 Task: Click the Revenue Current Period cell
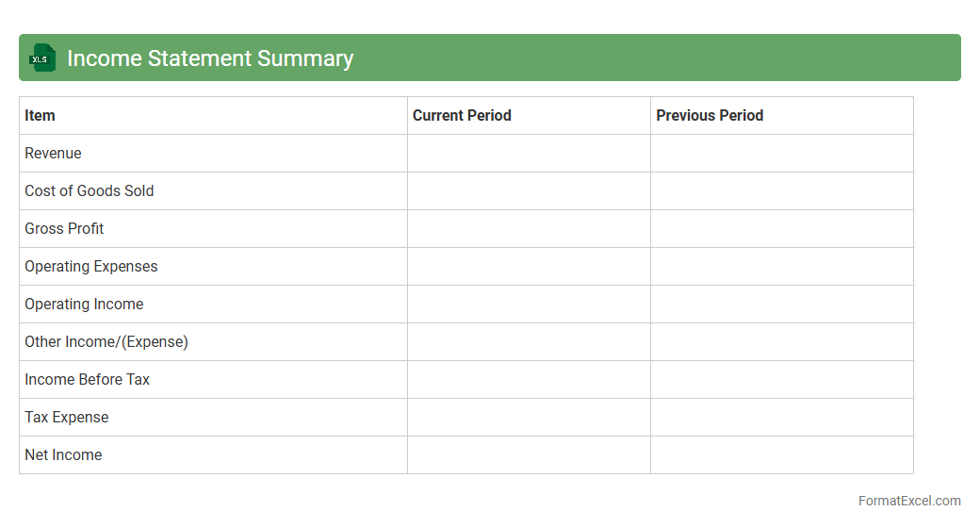529,153
